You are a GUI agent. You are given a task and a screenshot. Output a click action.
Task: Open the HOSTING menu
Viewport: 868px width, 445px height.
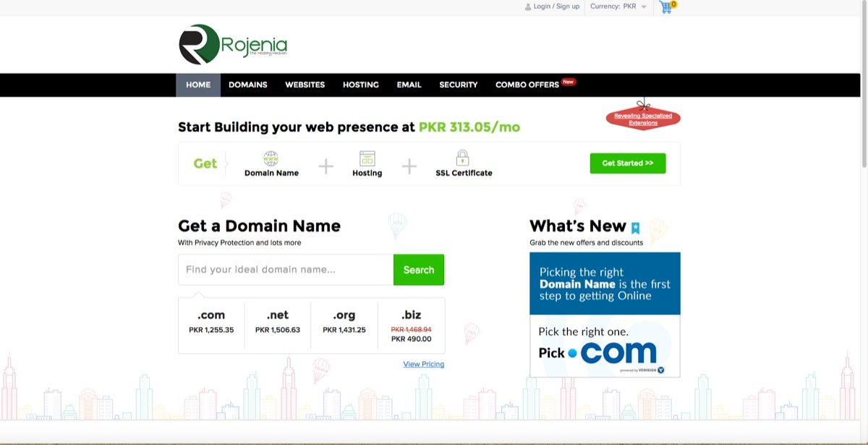pyautogui.click(x=361, y=85)
